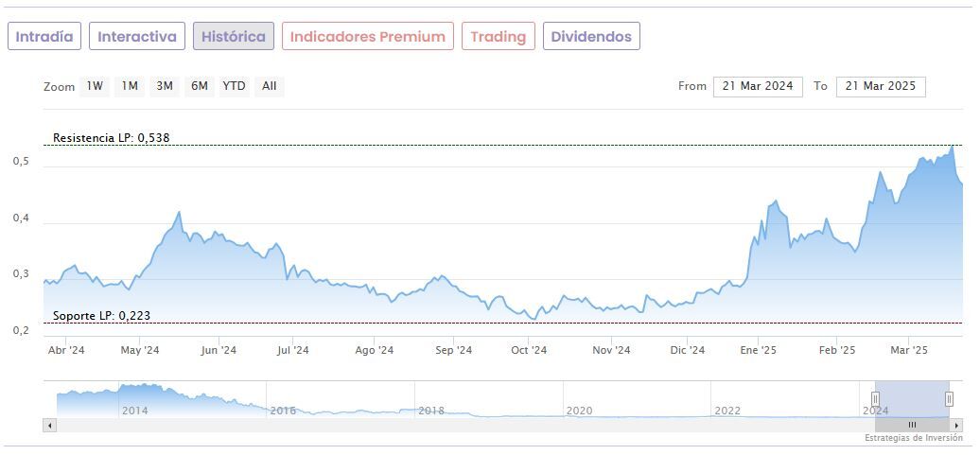This screenshot has width=980, height=455.
Task: Select the 6M zoom button
Action: coord(199,86)
